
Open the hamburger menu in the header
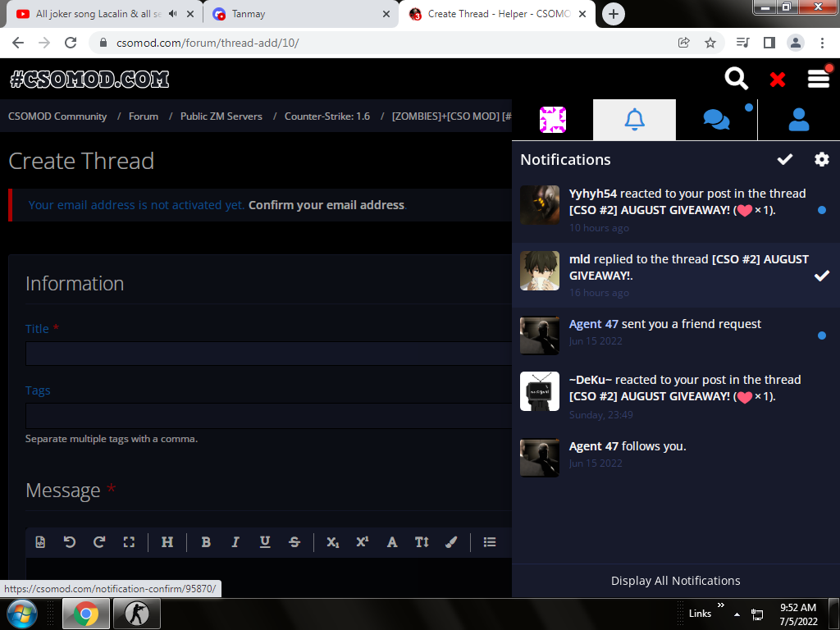(x=818, y=79)
